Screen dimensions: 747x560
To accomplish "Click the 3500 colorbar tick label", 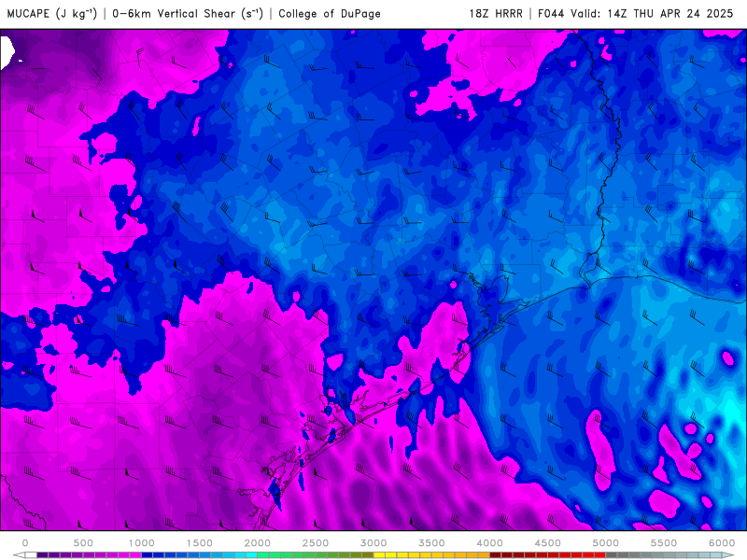I will 431,543.
